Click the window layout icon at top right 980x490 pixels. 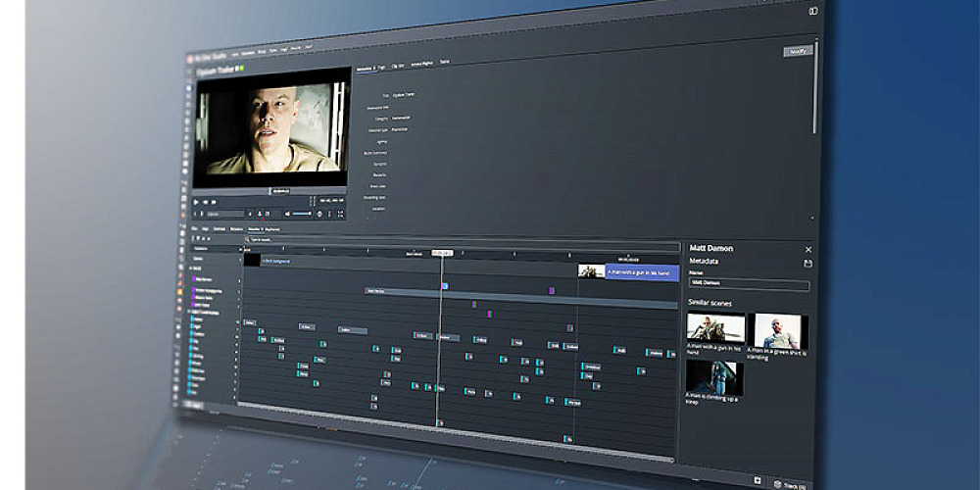(812, 11)
